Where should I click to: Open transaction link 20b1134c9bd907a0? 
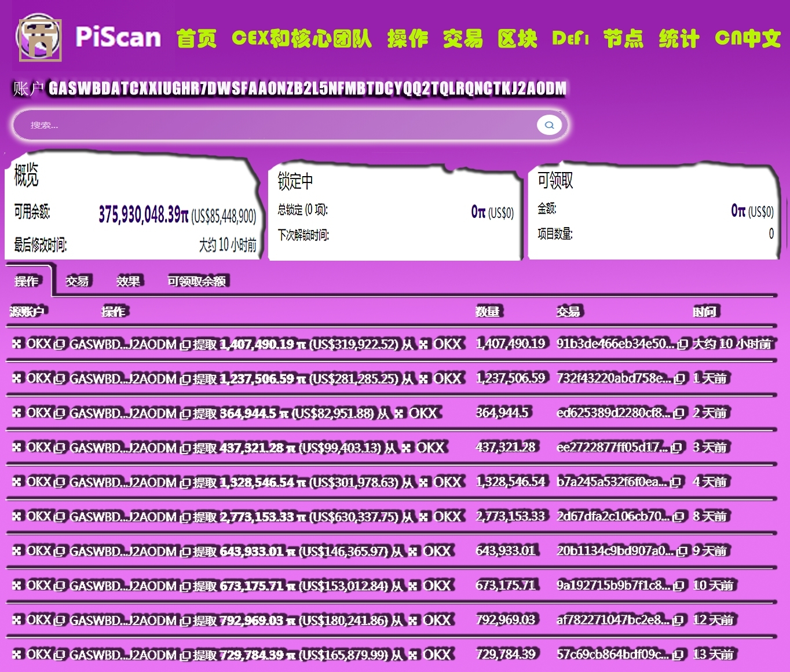(615, 551)
